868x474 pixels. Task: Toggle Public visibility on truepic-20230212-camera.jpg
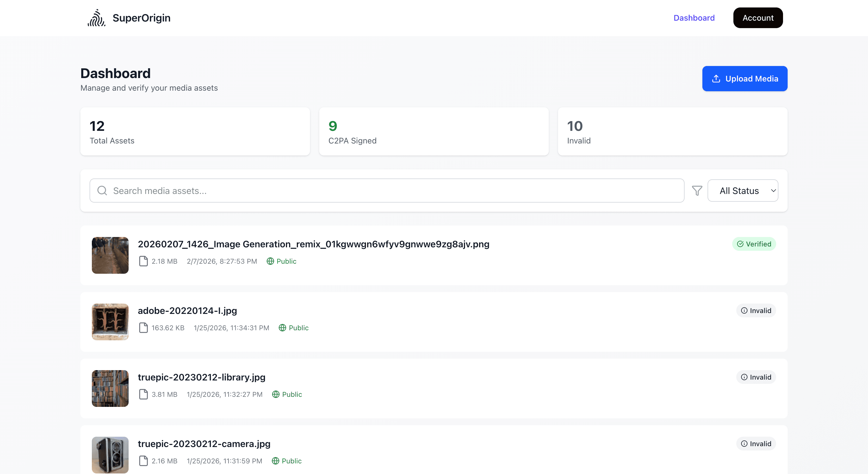(287, 461)
